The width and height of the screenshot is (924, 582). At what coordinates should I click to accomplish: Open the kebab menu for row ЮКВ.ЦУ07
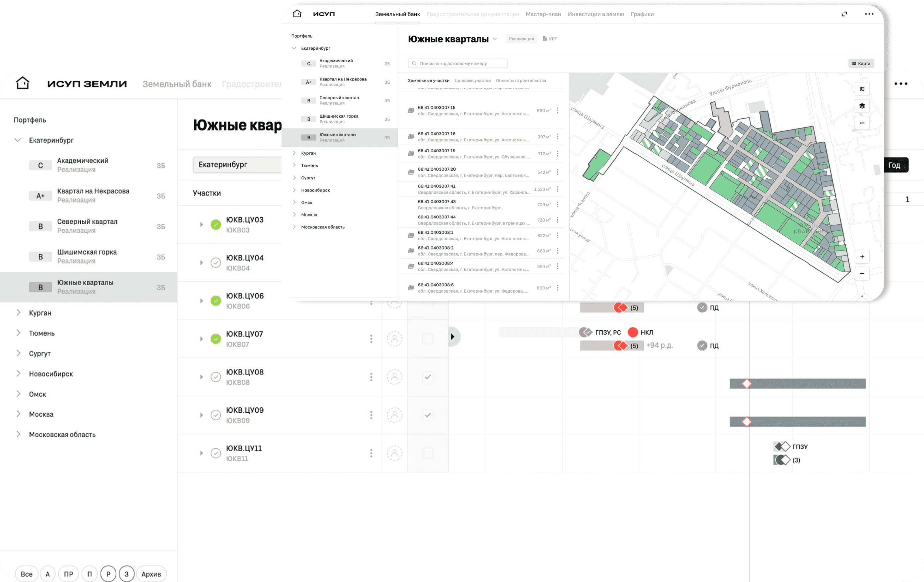pyautogui.click(x=371, y=338)
